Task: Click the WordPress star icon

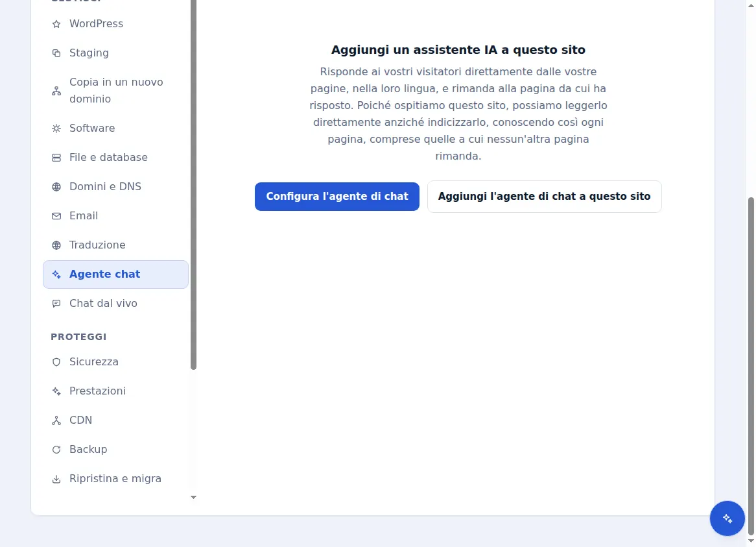Action: click(56, 24)
